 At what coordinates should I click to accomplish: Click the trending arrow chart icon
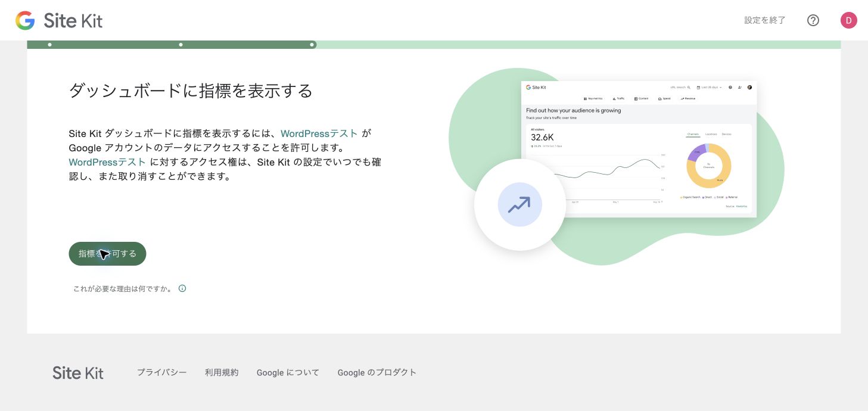519,205
